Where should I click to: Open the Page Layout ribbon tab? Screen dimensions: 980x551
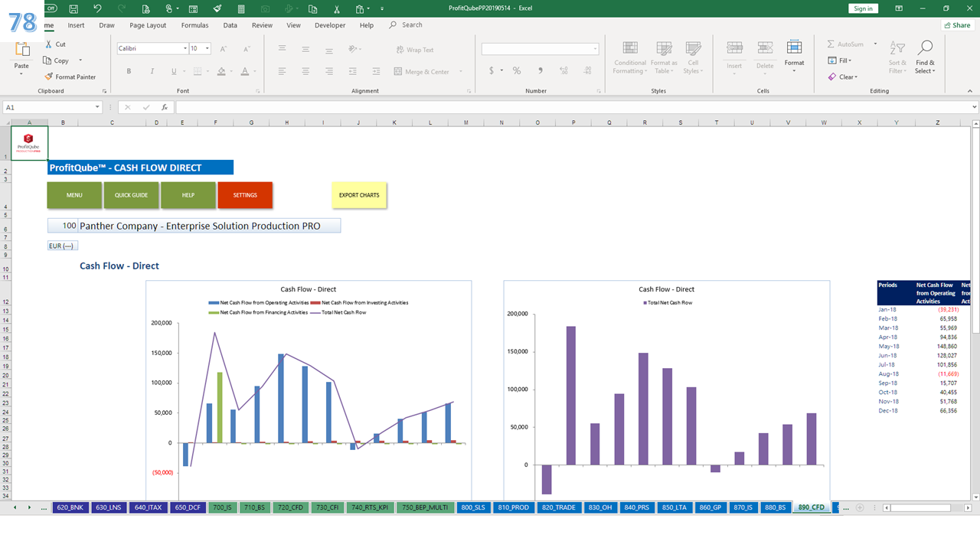point(148,25)
